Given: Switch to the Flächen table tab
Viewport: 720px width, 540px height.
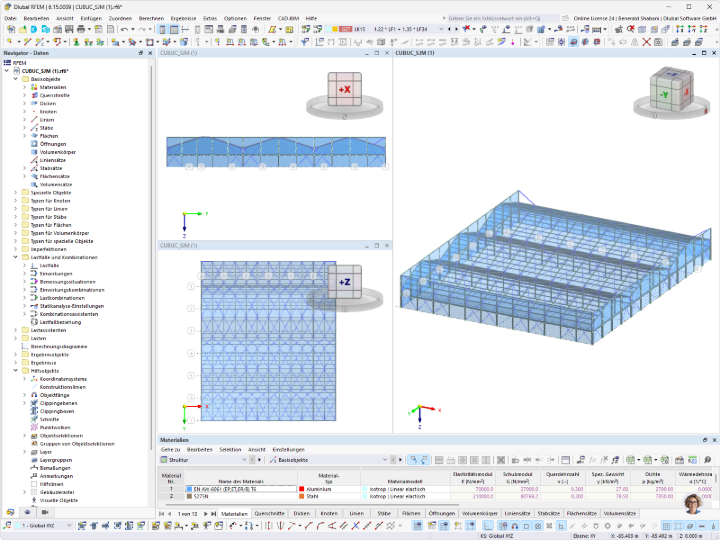Looking at the screenshot, I should (x=411, y=513).
